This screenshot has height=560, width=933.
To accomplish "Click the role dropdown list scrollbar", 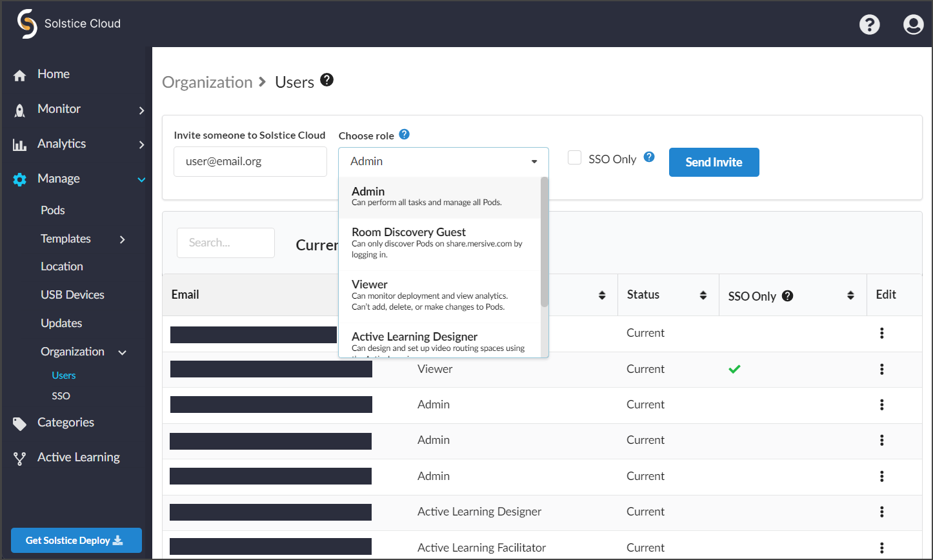I will (x=545, y=242).
